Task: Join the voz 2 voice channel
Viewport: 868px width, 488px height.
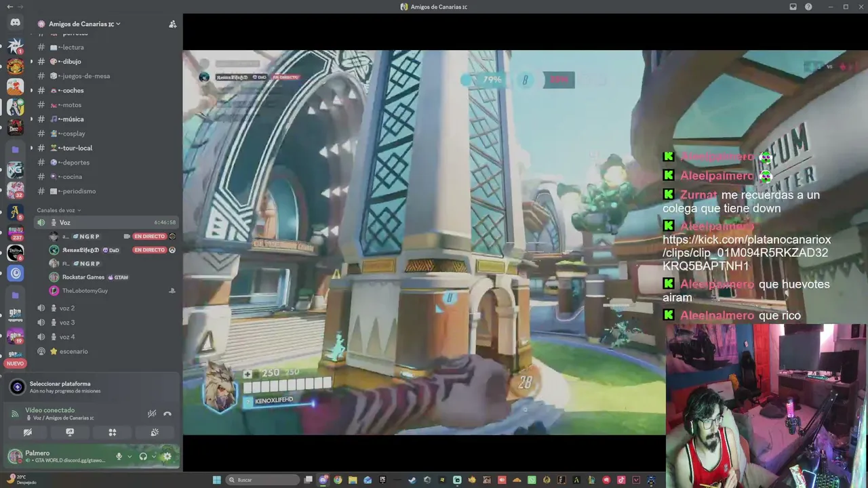Action: click(x=107, y=308)
